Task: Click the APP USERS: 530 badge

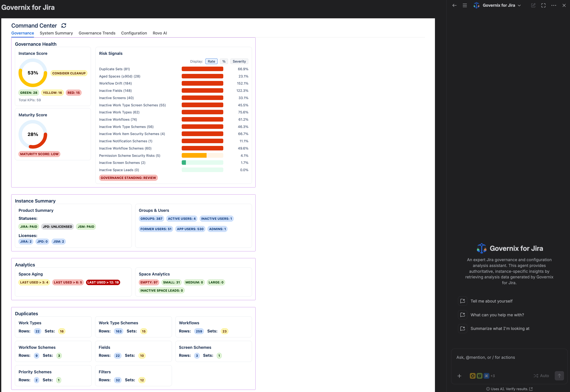Action: coord(190,229)
